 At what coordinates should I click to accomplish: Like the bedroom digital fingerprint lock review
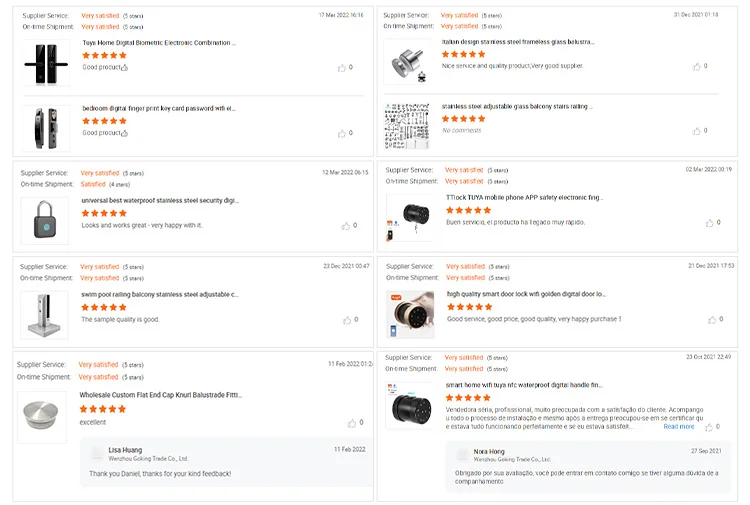coord(341,133)
